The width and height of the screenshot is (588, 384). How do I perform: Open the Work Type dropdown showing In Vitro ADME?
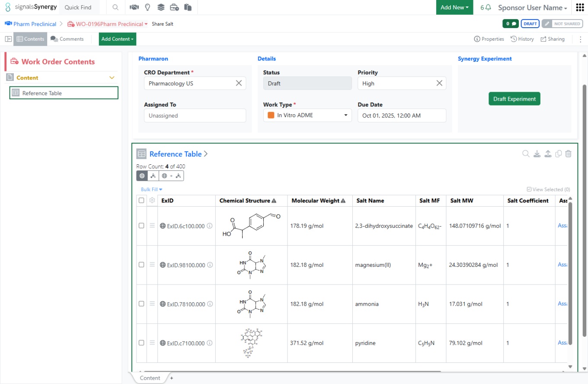pyautogui.click(x=307, y=115)
